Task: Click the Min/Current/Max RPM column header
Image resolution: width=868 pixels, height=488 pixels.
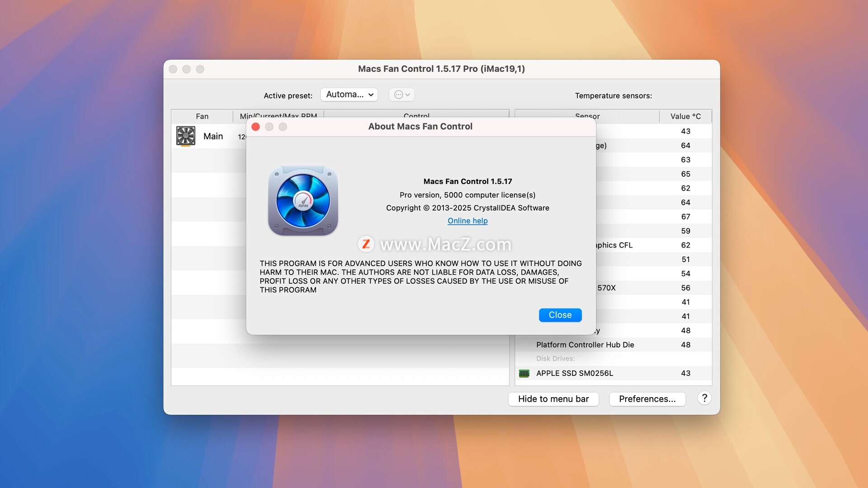Action: [278, 116]
